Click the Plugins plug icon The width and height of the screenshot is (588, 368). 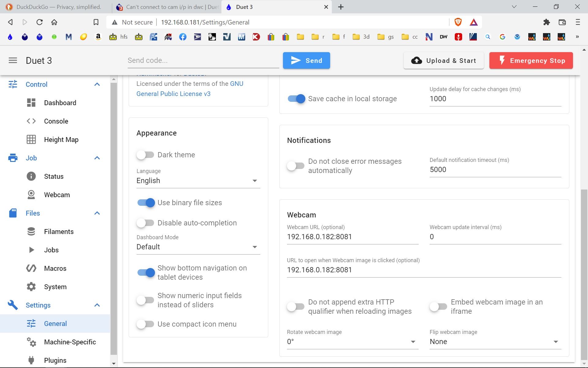(x=31, y=360)
